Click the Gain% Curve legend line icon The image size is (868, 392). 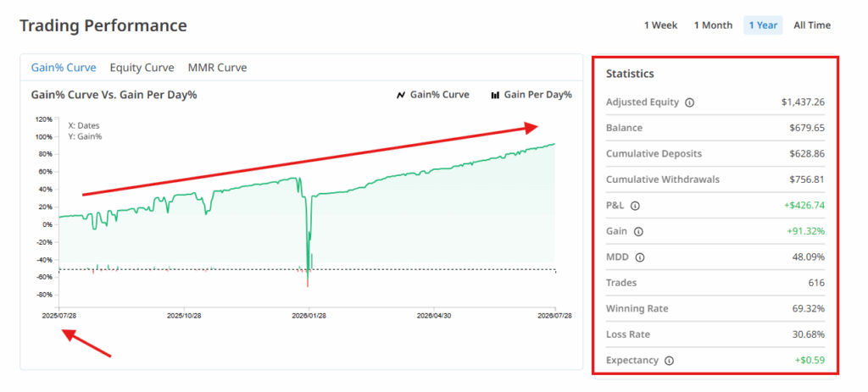401,95
